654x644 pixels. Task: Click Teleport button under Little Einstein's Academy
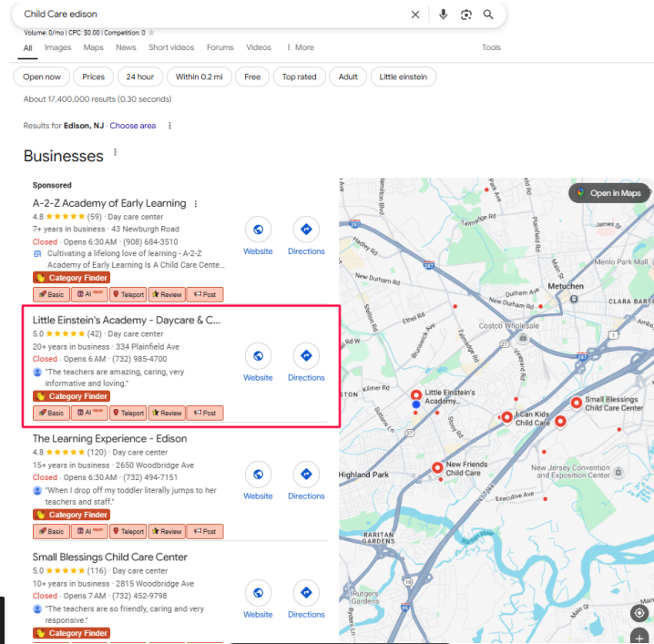[x=128, y=413]
